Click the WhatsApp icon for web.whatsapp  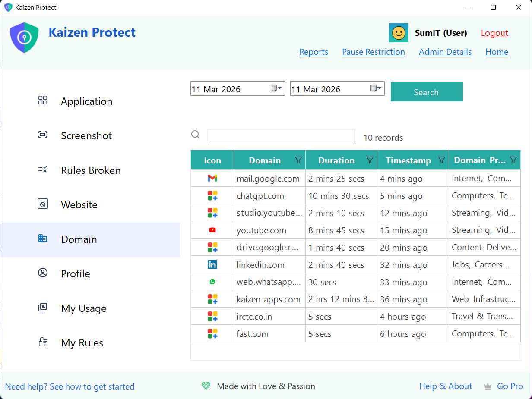click(x=212, y=282)
